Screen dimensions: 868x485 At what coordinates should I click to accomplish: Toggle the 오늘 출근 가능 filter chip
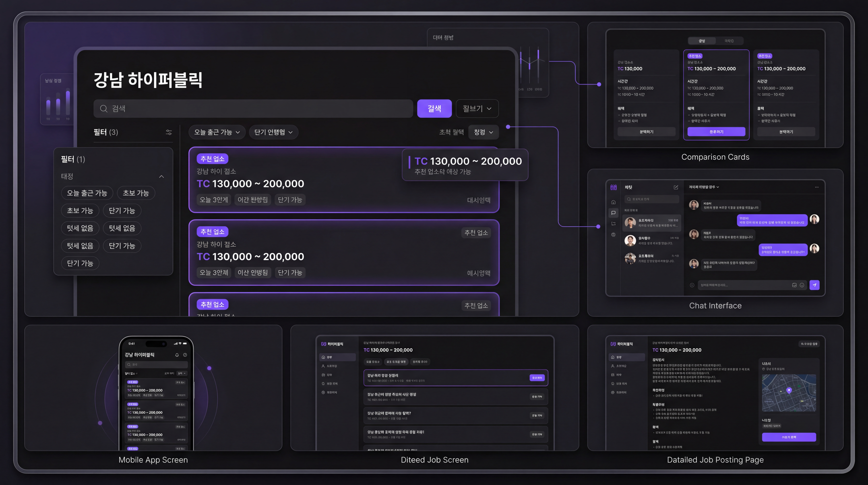87,193
